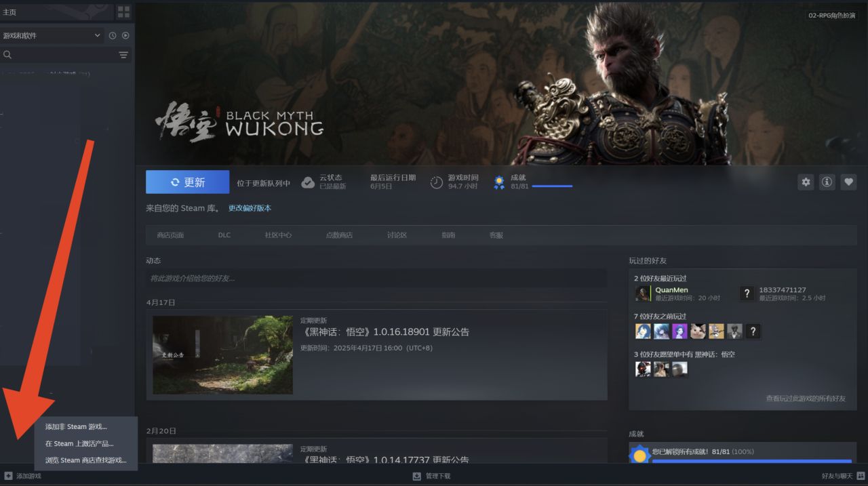The image size is (868, 486).
Task: Click the February 20 update news thumbnail
Action: [x=222, y=454]
